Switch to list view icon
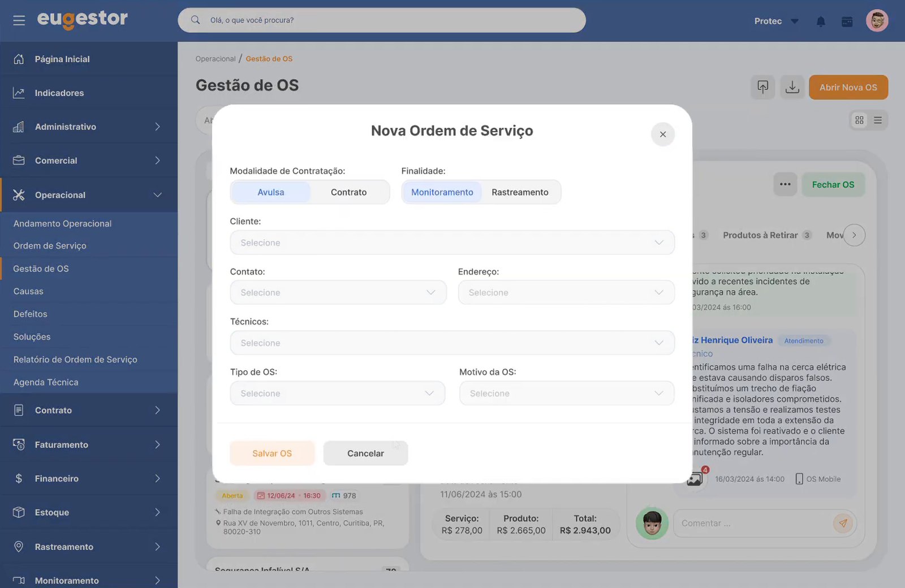This screenshot has width=905, height=588. pyautogui.click(x=878, y=120)
